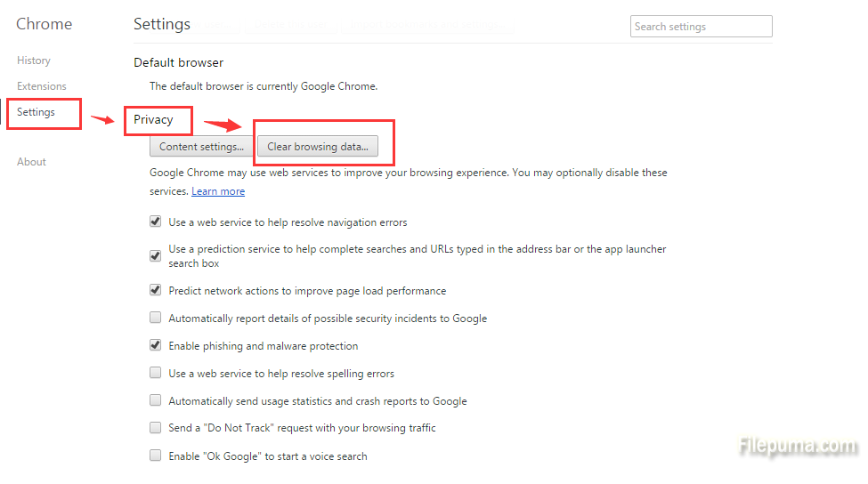The width and height of the screenshot is (868, 484).
Task: Disable prediction service for searches and URLs
Action: (x=156, y=255)
